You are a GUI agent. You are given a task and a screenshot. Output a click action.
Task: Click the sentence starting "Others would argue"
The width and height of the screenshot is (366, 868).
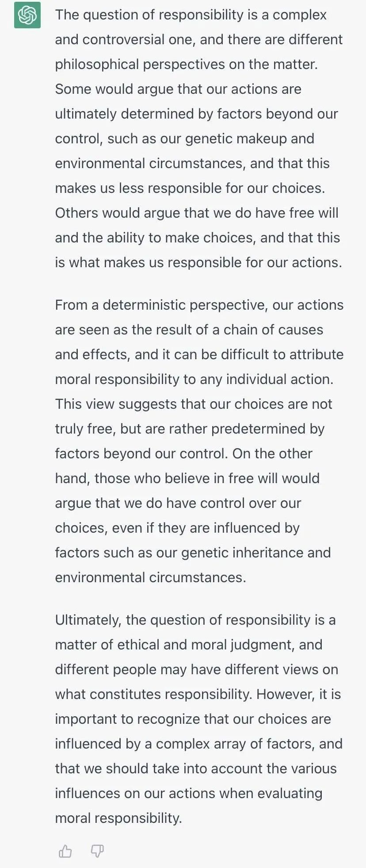pos(199,238)
